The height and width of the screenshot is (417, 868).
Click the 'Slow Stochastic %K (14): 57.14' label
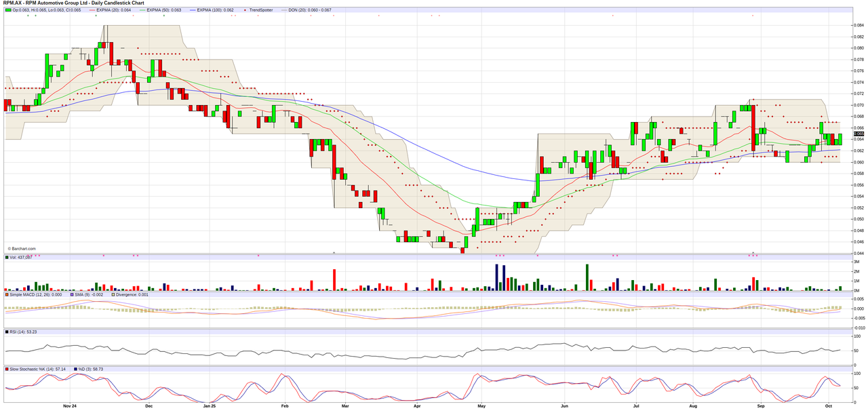coord(38,370)
